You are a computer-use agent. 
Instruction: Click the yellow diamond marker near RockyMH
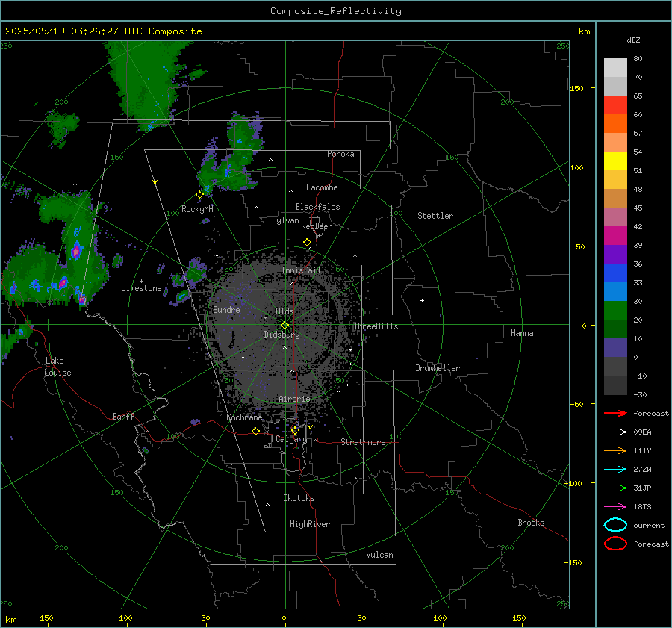(199, 194)
